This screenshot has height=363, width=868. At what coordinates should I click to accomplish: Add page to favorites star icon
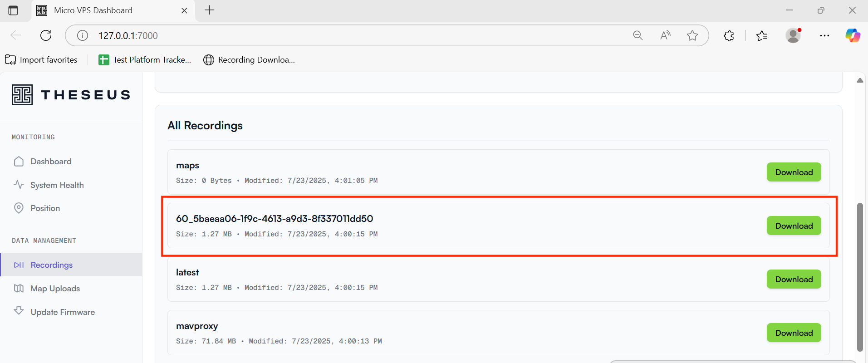tap(692, 35)
